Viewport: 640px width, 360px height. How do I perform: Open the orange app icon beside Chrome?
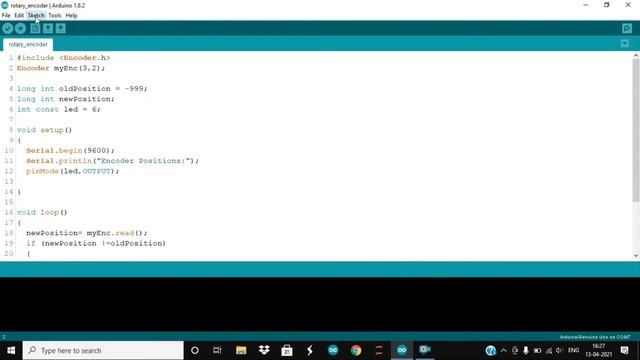(x=379, y=350)
